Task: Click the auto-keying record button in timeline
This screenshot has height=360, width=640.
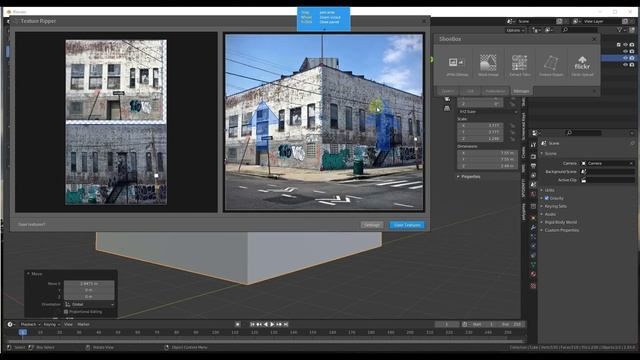Action: (238, 324)
